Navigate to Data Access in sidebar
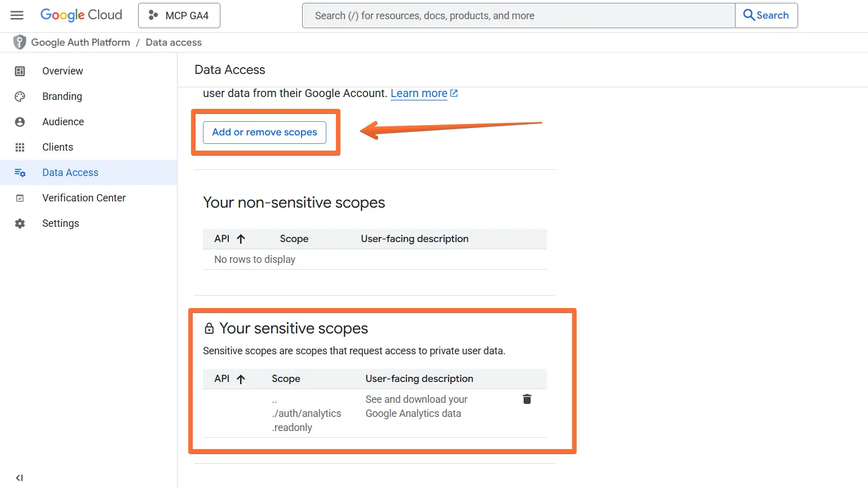Screen dimensions: 868x488 coord(70,172)
